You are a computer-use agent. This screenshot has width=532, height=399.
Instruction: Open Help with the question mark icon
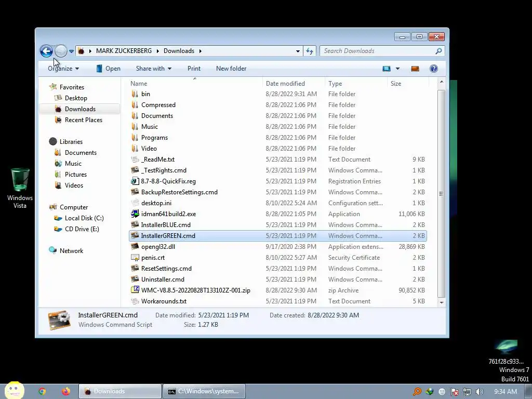[x=434, y=69]
